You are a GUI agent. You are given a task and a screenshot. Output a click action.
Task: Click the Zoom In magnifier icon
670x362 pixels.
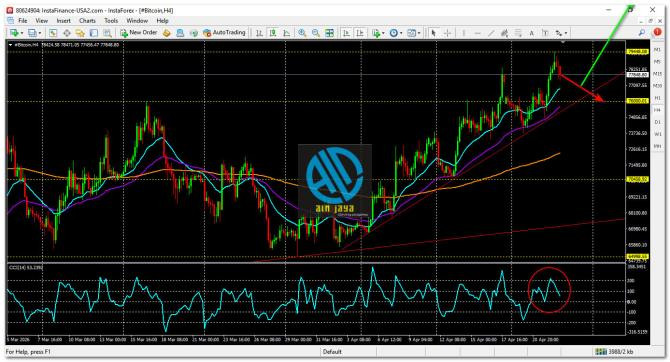302,32
